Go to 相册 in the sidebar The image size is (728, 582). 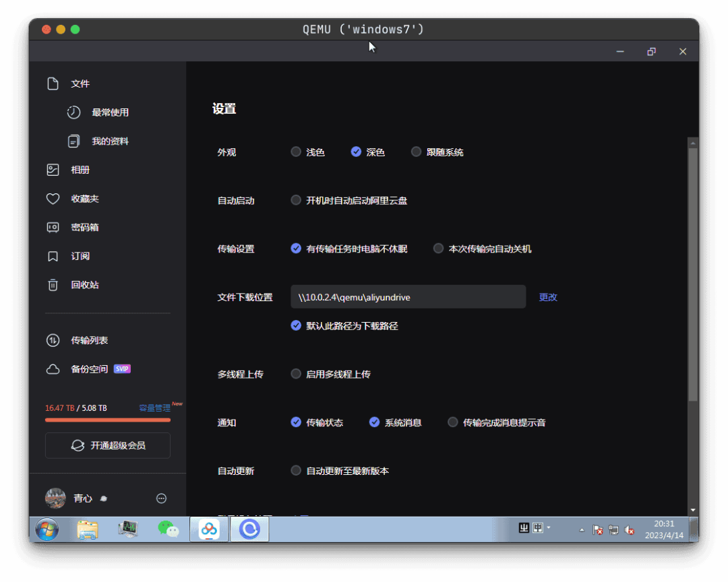tap(80, 170)
